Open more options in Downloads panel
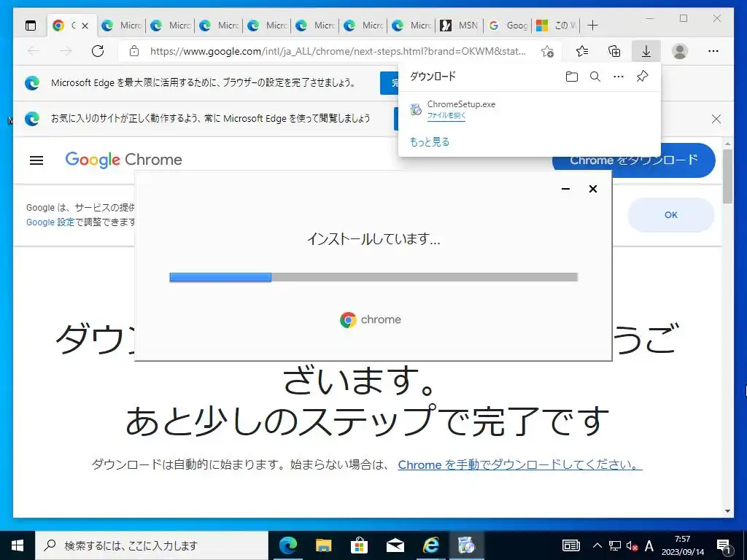The image size is (747, 560). pyautogui.click(x=619, y=77)
